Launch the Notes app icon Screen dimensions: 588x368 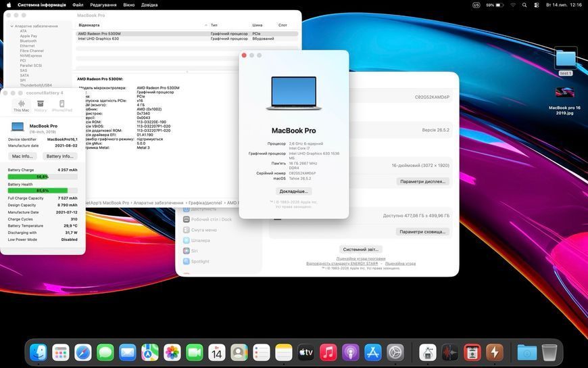click(x=283, y=352)
